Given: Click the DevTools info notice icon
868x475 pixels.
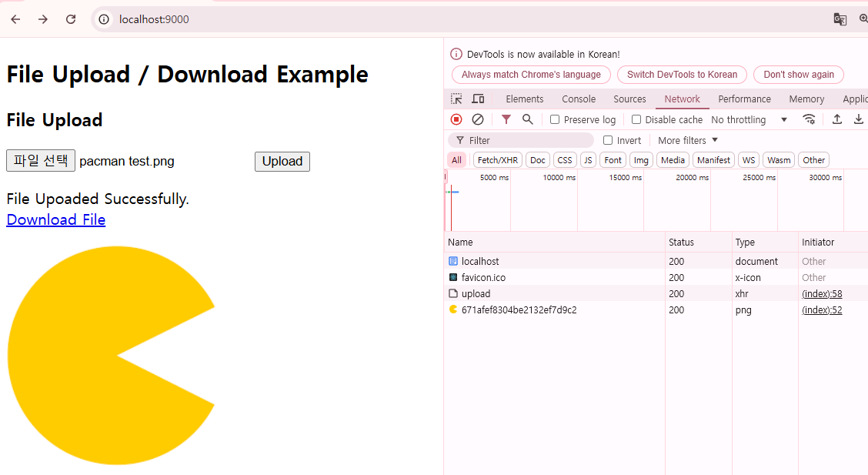Looking at the screenshot, I should 456,54.
